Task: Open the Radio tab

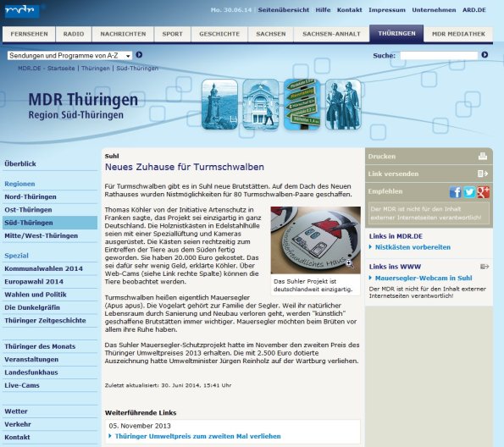Action: [x=74, y=34]
